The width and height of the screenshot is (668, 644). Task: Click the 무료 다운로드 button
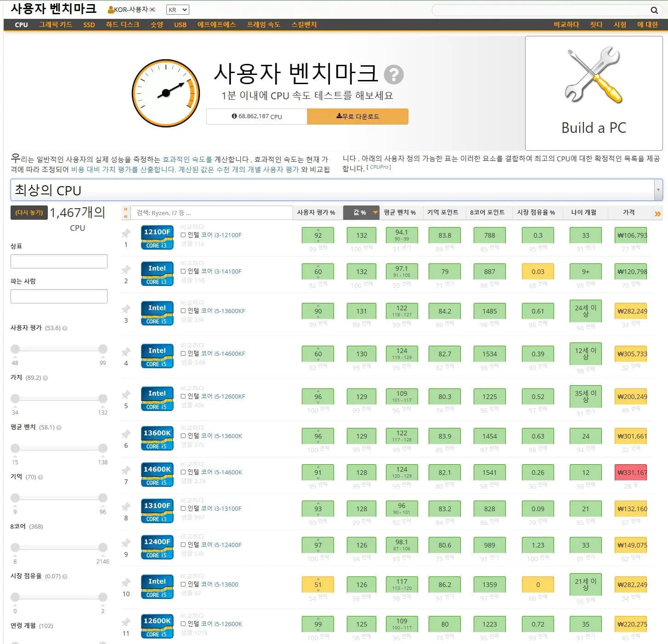click(357, 116)
